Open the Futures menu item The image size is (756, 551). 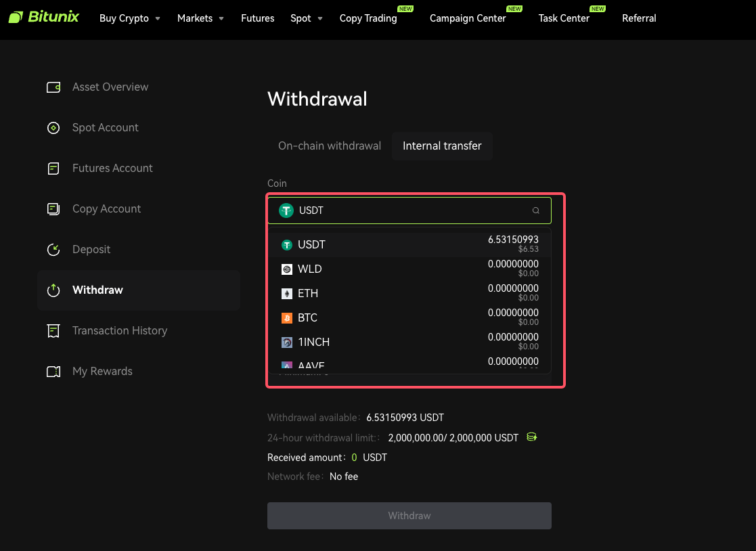(257, 18)
